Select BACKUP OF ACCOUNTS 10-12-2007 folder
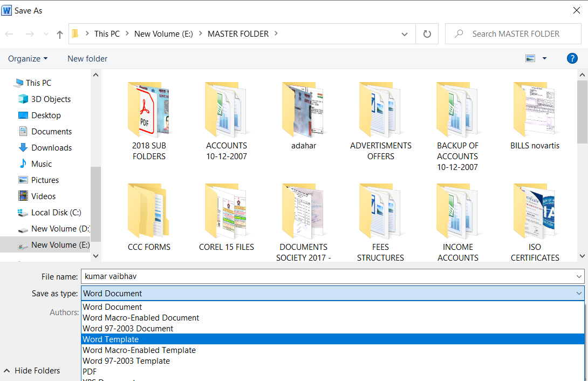Viewport: 588px width, 381px height. pyautogui.click(x=457, y=126)
